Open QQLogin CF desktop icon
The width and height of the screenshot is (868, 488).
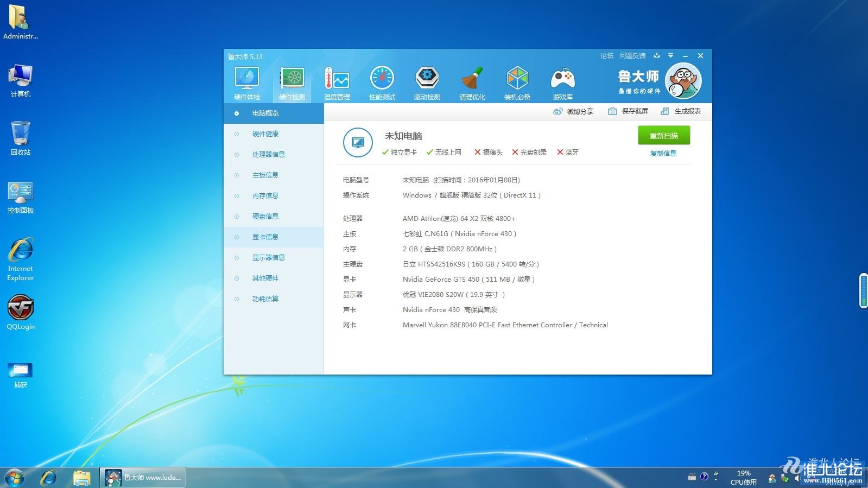tap(21, 313)
